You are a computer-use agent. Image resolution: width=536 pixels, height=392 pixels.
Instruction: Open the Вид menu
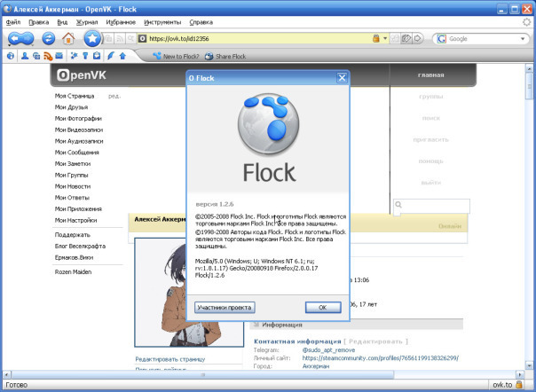(x=62, y=22)
